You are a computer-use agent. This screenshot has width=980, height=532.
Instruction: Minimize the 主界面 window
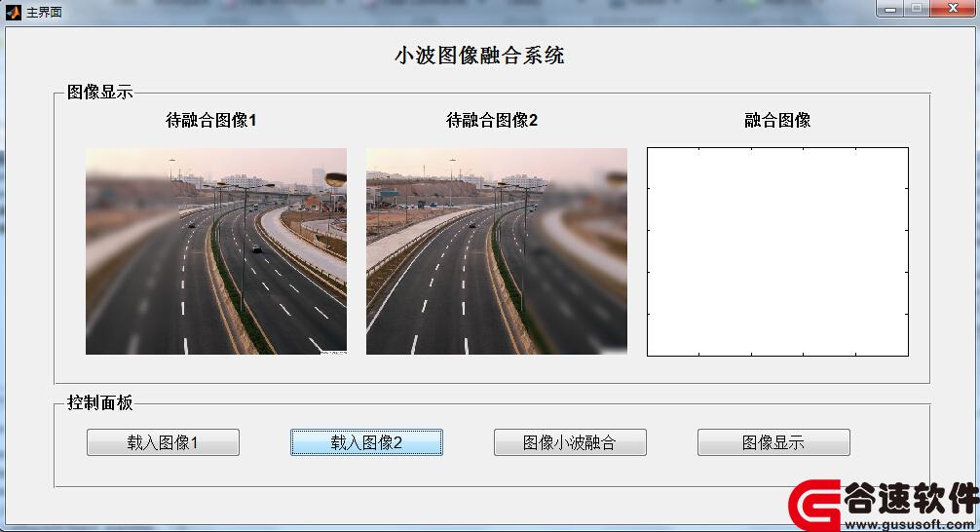[890, 9]
